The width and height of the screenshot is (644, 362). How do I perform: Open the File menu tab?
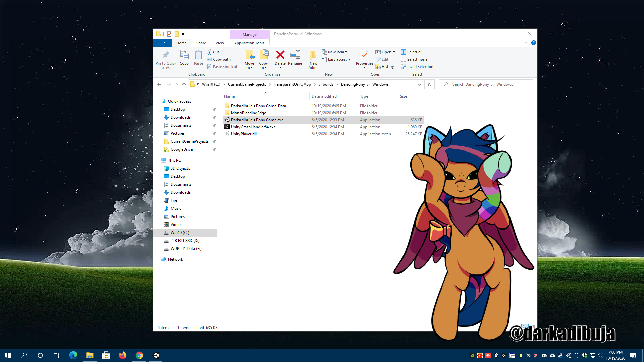point(162,43)
